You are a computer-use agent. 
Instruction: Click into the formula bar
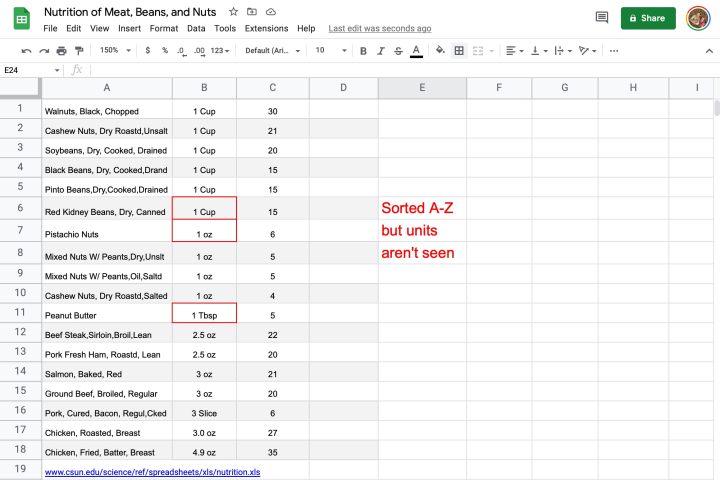(x=404, y=70)
